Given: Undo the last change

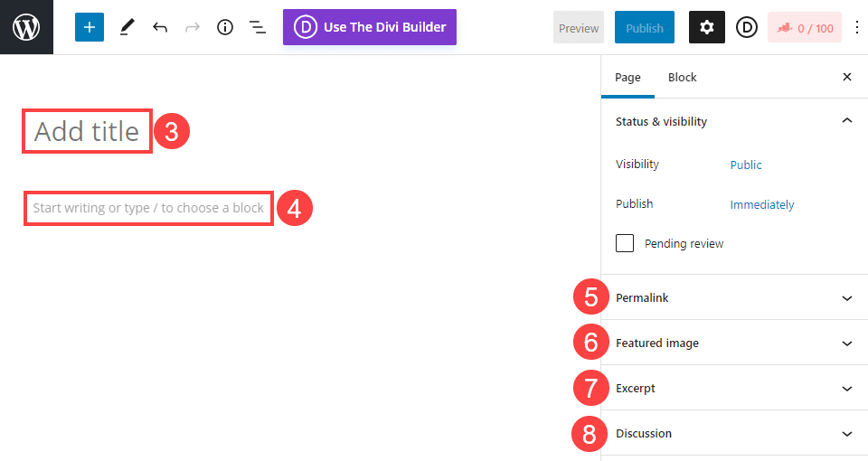Looking at the screenshot, I should click(x=160, y=27).
